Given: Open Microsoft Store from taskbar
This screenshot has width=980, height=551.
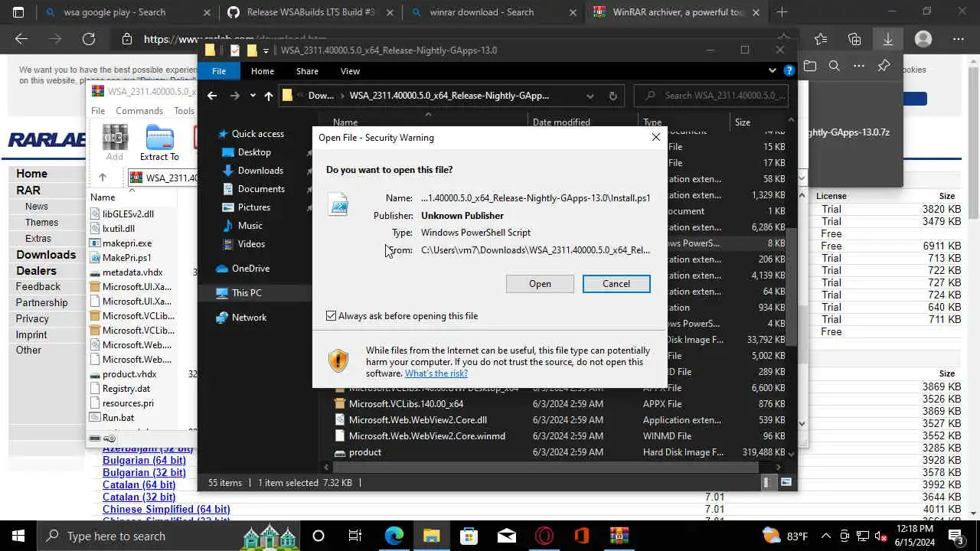Looking at the screenshot, I should click(469, 536).
